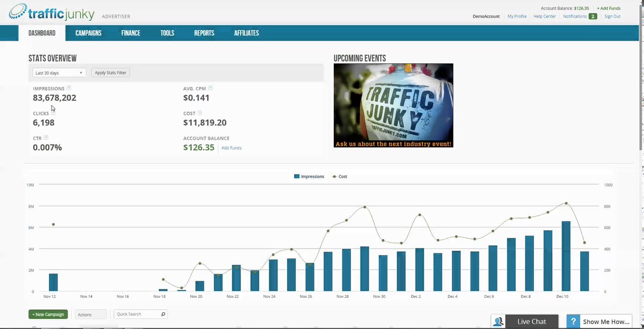This screenshot has width=644, height=329.
Task: Open the Live Chat button
Action: click(x=525, y=322)
